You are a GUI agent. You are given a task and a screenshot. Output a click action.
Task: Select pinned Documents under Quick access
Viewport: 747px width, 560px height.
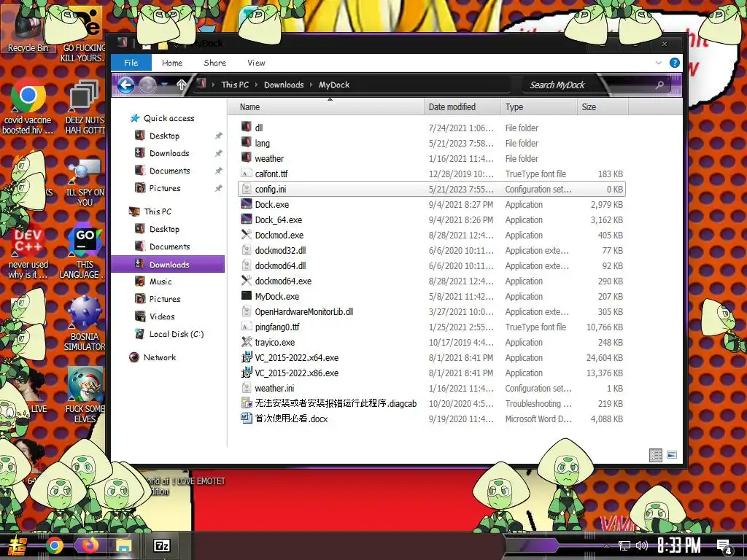click(x=169, y=171)
